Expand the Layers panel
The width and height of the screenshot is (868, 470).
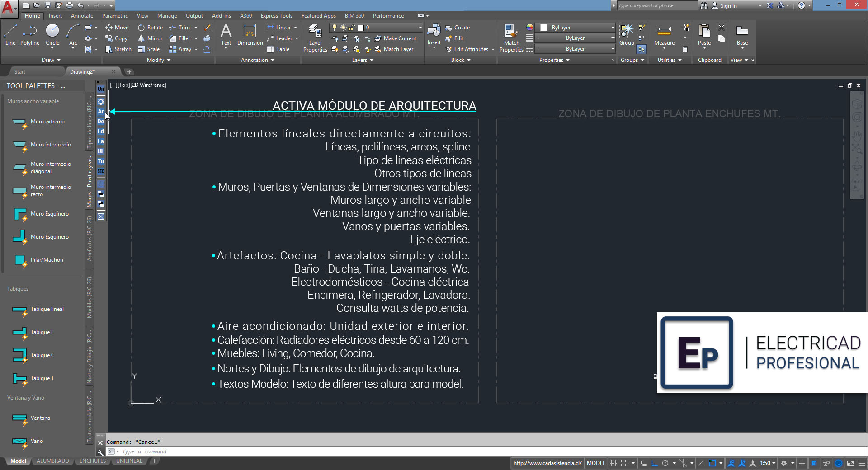pyautogui.click(x=363, y=60)
